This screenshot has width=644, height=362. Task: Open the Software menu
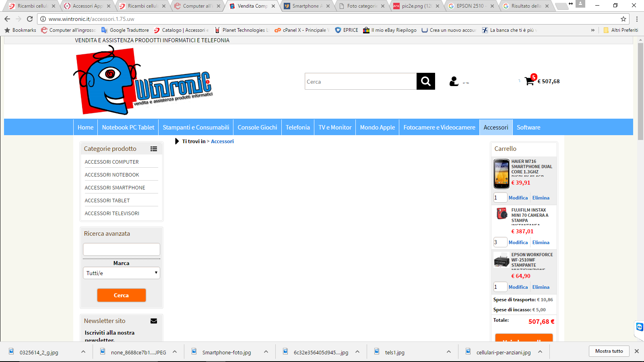(528, 127)
